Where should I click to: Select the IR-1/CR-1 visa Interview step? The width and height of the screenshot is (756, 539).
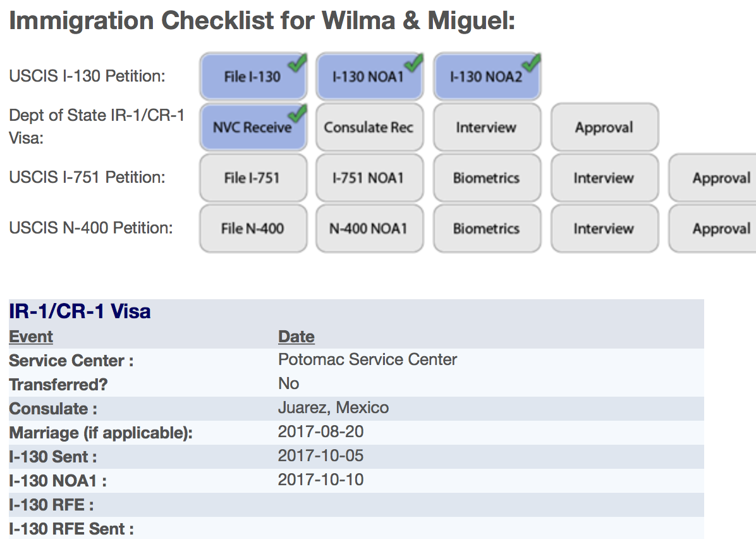(x=487, y=127)
